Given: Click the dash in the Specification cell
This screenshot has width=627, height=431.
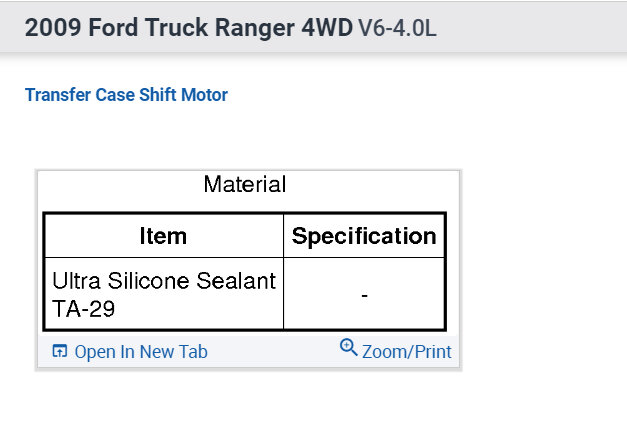Looking at the screenshot, I should (365, 296).
